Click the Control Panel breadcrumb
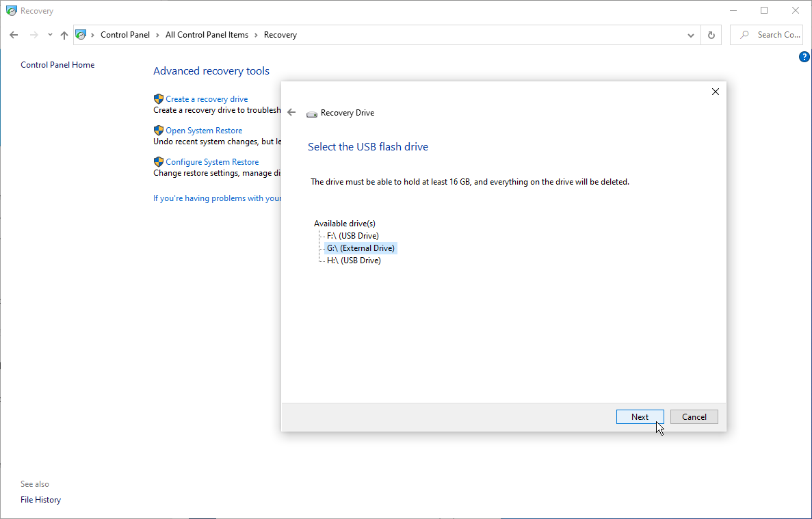812x519 pixels. 125,35
